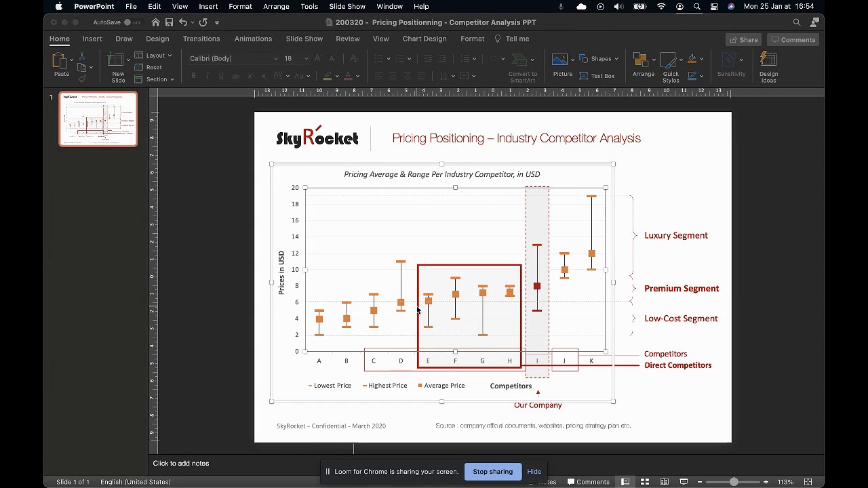Click the zoom slider handle
This screenshot has height=488, width=868.
pyautogui.click(x=734, y=482)
